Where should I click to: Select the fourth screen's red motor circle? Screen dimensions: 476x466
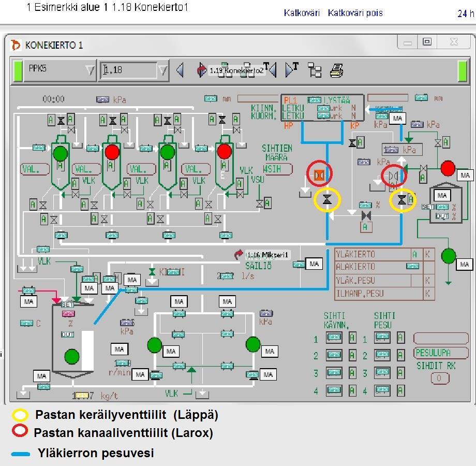(x=225, y=151)
